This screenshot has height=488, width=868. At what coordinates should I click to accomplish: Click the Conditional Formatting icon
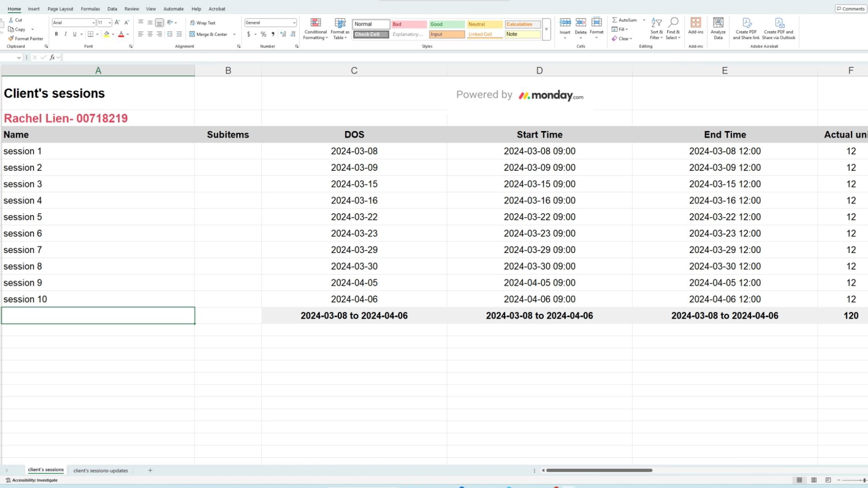click(x=316, y=23)
